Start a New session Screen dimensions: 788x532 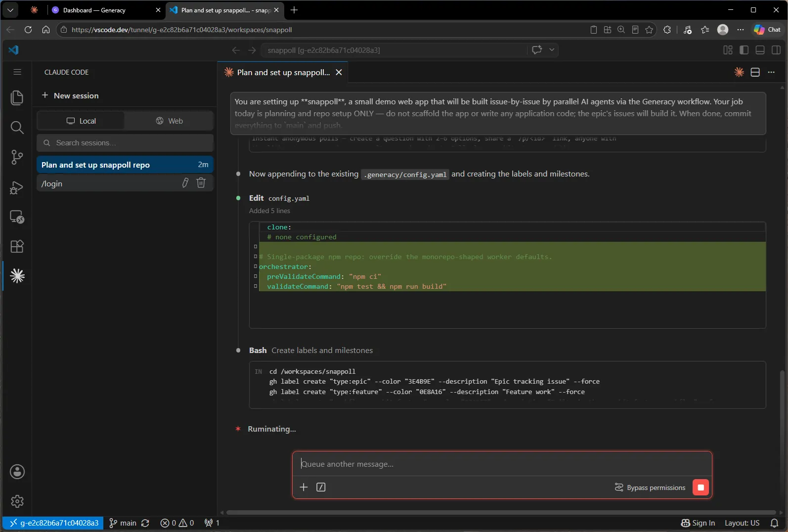tap(70, 95)
